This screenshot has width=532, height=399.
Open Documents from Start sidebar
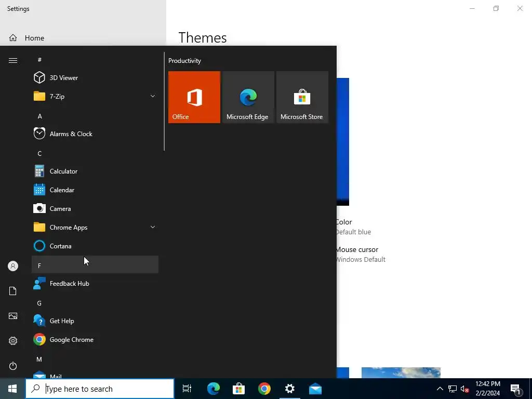tap(13, 291)
